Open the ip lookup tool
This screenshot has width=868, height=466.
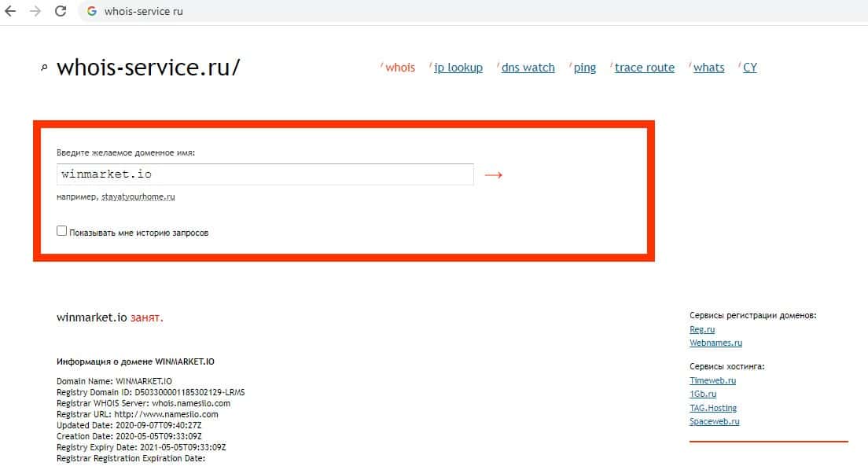[x=458, y=68]
